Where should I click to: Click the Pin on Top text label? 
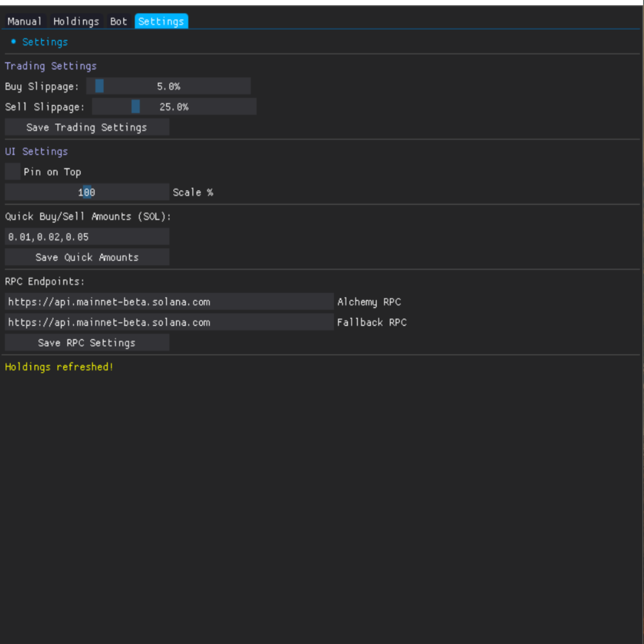pyautogui.click(x=52, y=172)
